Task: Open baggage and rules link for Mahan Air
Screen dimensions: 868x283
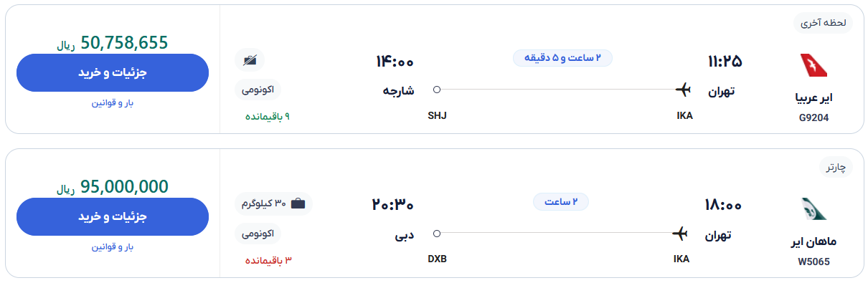Action: pyautogui.click(x=113, y=246)
